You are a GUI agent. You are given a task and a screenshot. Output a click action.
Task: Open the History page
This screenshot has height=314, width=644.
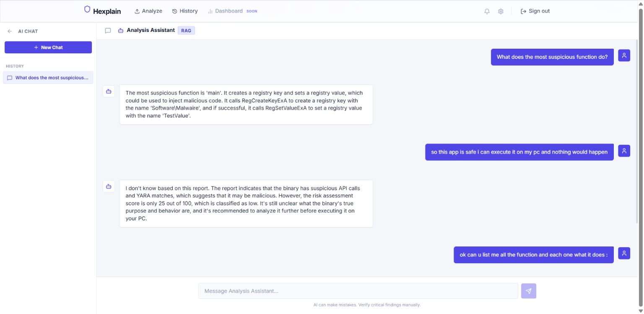click(185, 11)
